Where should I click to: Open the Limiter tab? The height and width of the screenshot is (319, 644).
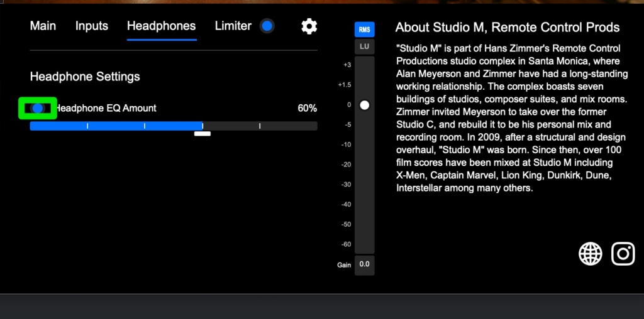tap(233, 26)
